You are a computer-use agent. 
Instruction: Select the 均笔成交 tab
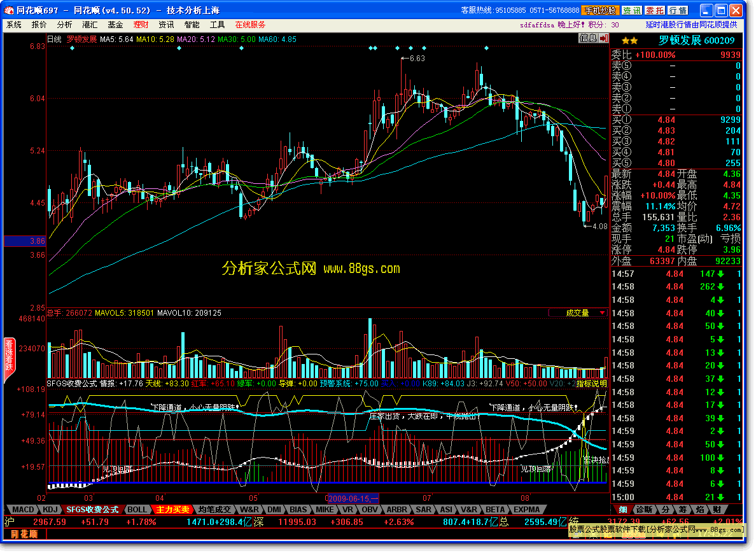point(214,510)
